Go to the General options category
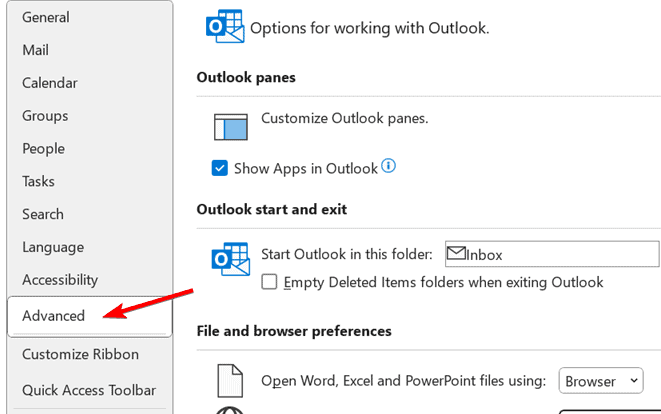Viewport: 661px width, 414px height. [46, 17]
